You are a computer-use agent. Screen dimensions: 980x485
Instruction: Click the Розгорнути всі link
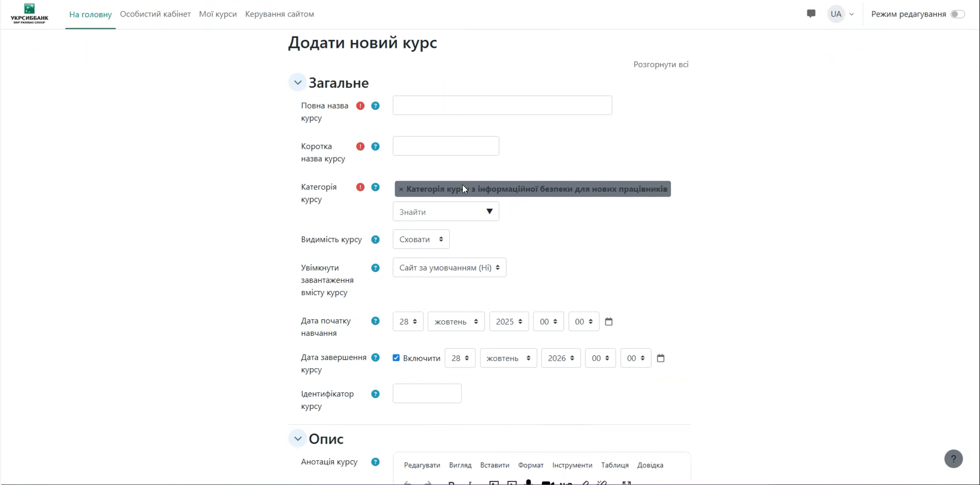[660, 64]
